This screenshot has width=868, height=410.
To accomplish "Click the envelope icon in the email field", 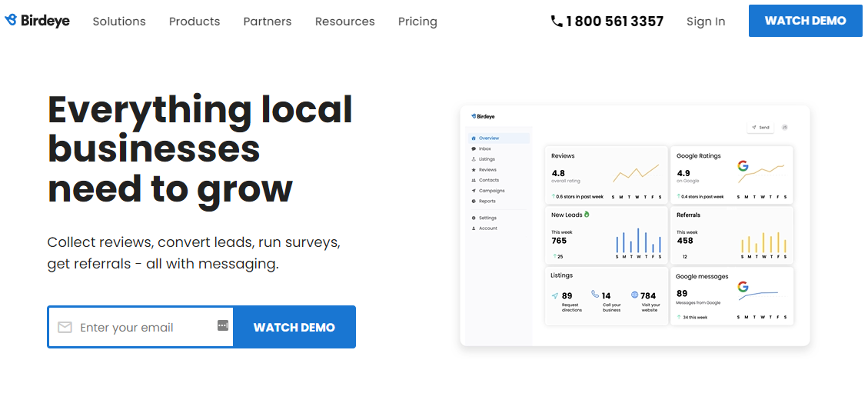I will click(65, 328).
